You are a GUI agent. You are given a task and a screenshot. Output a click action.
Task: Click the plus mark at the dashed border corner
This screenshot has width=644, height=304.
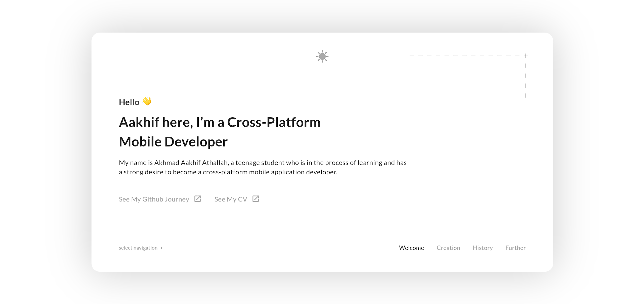525,55
